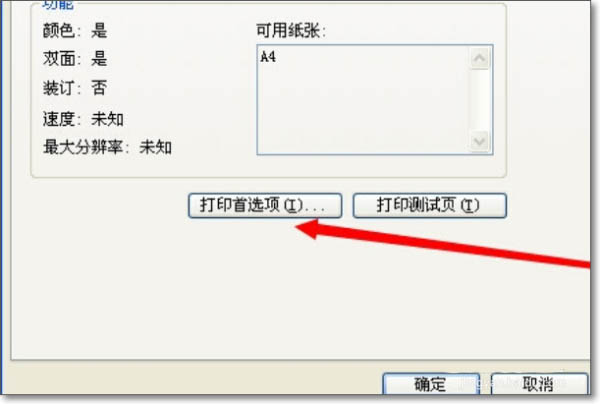Screen dimensions: 600x404
Task: Click the 未知 value next to 最大分辨率
Action: click(156, 147)
